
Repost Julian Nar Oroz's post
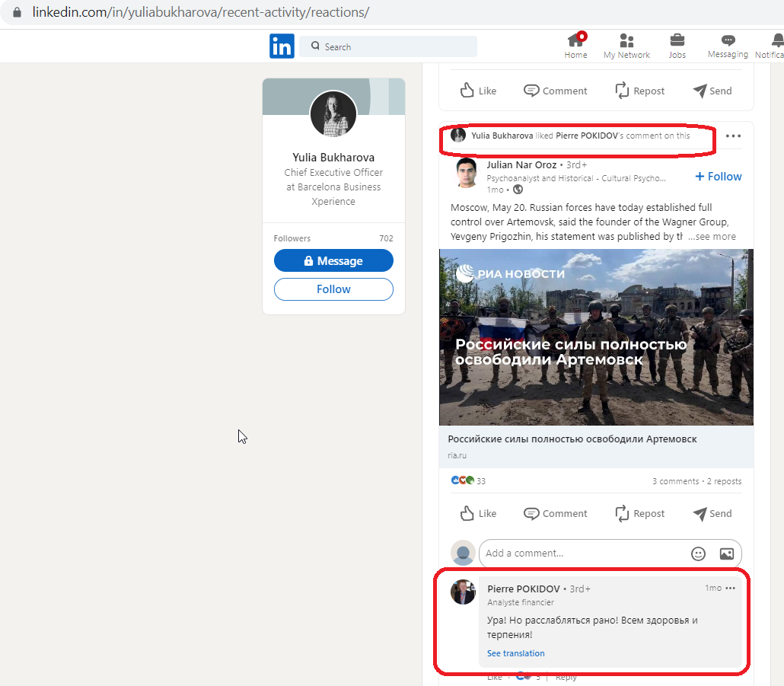tap(639, 513)
